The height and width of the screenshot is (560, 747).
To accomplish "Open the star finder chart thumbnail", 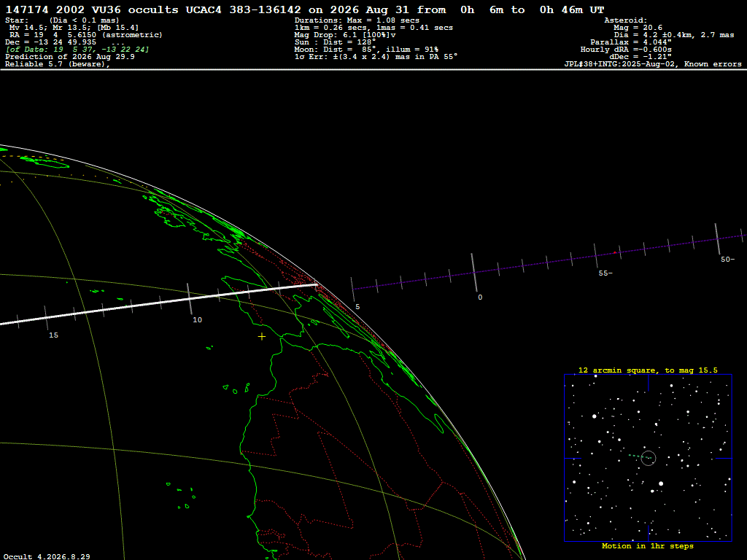I will point(648,458).
